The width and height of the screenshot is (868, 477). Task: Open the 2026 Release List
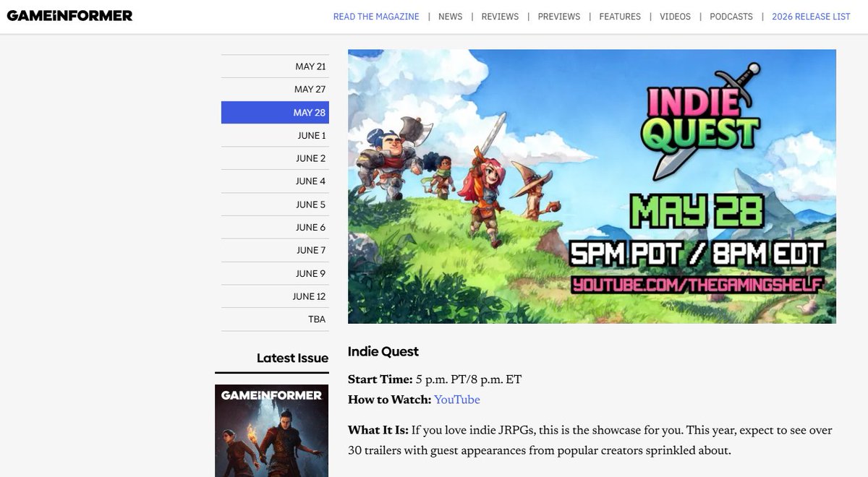(x=811, y=17)
